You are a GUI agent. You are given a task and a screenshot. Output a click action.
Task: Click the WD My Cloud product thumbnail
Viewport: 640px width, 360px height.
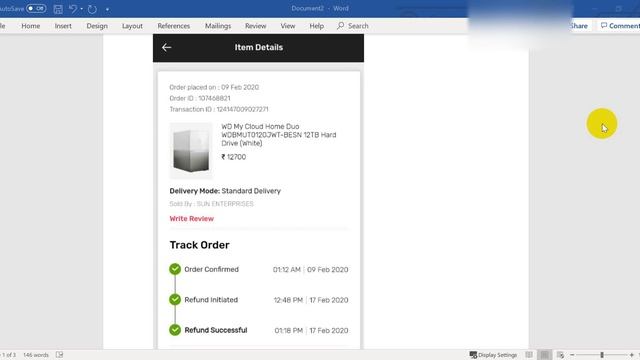(191, 151)
